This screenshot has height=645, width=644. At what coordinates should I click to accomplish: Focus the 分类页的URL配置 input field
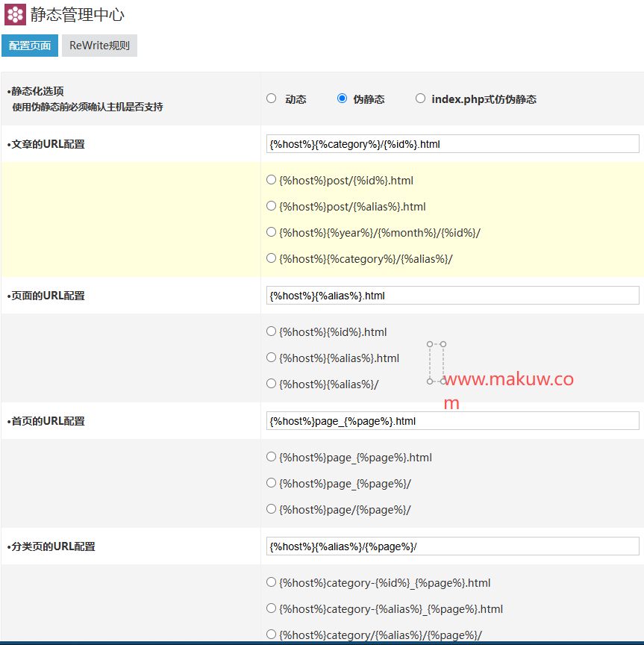pos(452,546)
